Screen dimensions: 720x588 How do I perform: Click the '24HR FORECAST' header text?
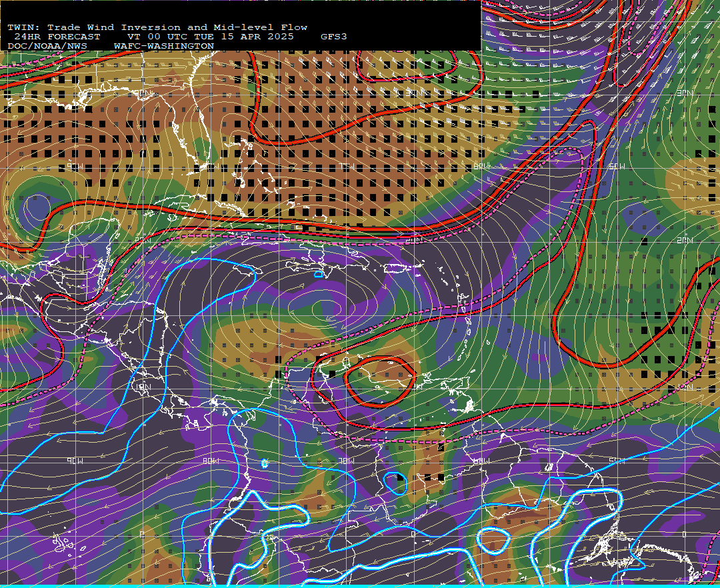tap(57, 37)
